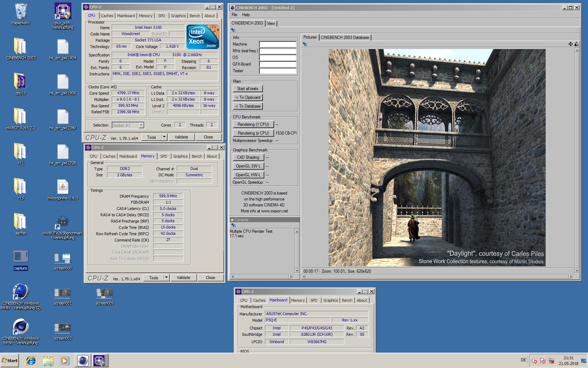This screenshot has height=368, width=588.
Task: Switch to the View tab in CINEBENCH
Action: 271,23
